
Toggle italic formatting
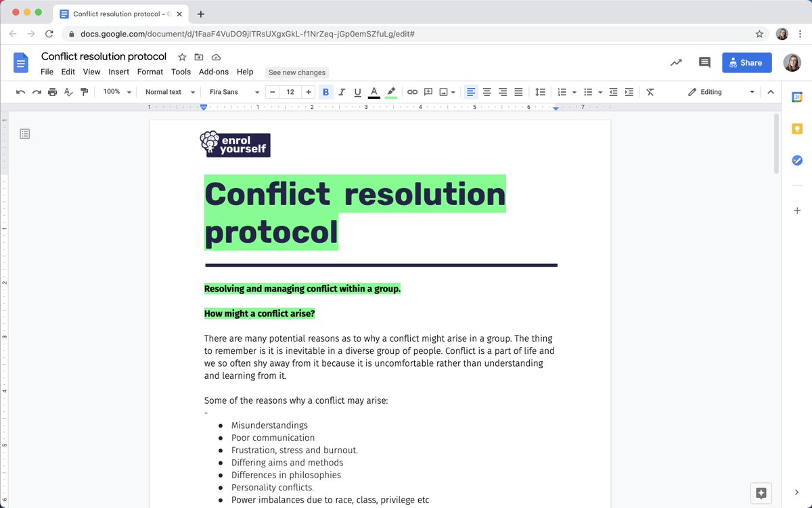point(342,92)
